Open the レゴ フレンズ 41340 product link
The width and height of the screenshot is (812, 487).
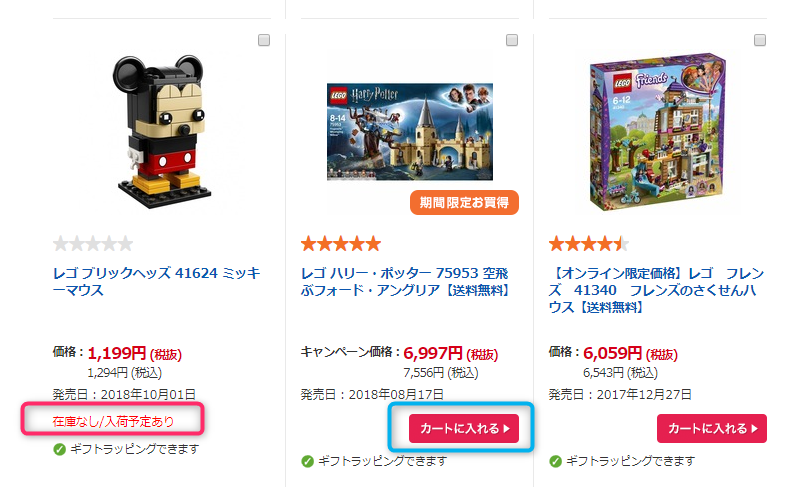coord(657,290)
